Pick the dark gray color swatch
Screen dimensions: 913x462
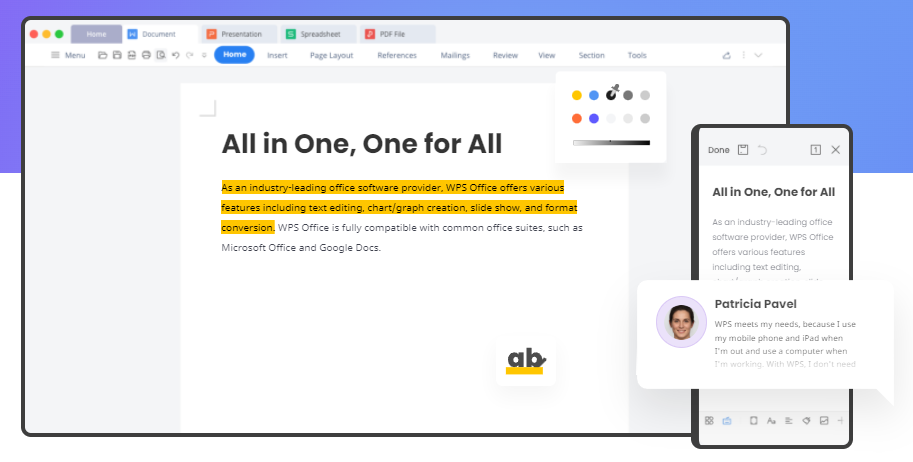[x=628, y=95]
